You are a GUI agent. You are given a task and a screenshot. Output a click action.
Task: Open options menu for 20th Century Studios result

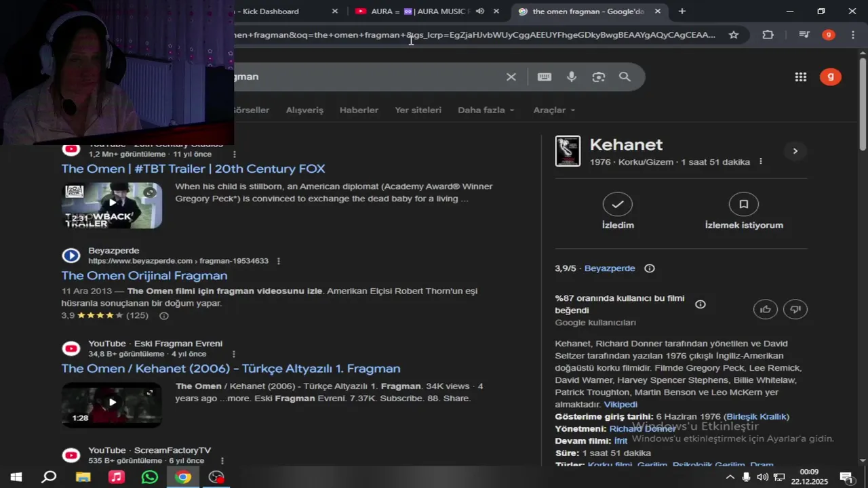pyautogui.click(x=235, y=155)
